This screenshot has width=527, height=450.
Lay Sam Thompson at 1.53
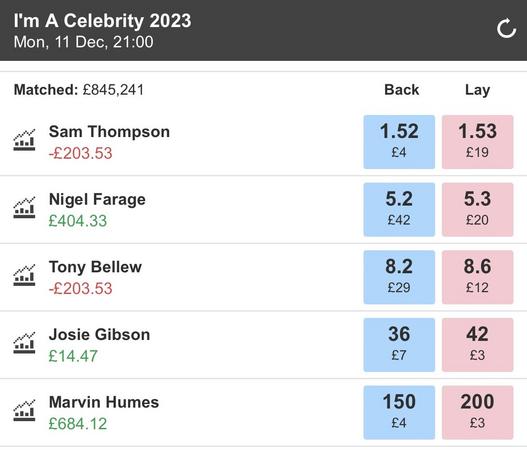point(478,142)
